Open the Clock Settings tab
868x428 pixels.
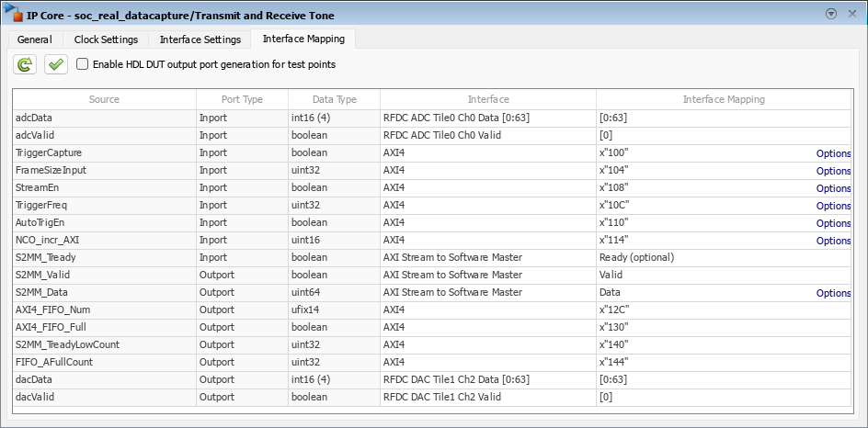[106, 39]
